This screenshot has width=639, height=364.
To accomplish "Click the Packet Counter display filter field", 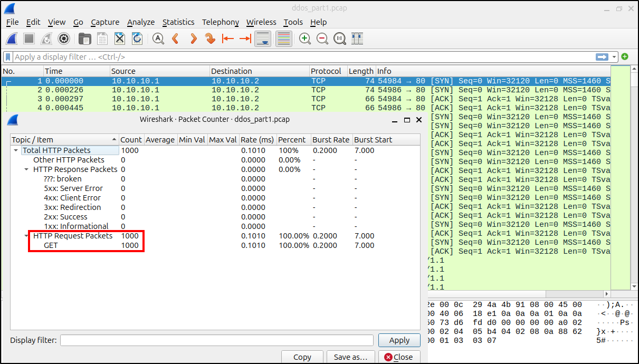I will pos(216,340).
